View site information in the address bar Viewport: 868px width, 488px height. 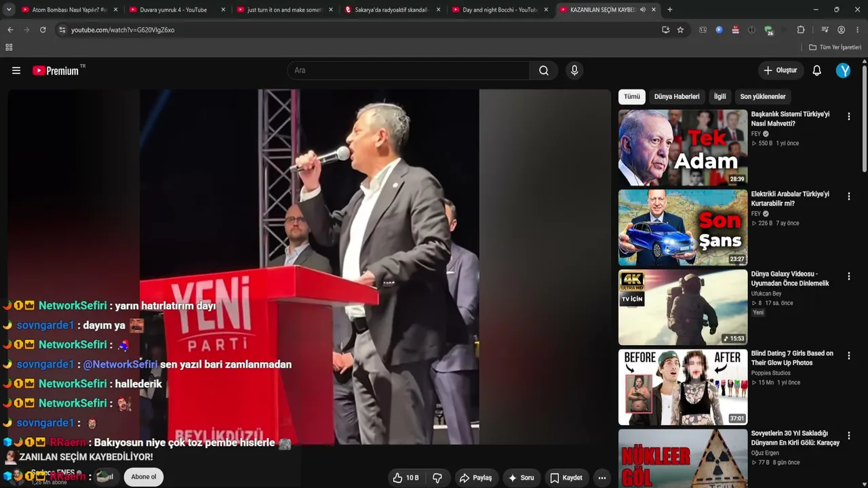(62, 30)
